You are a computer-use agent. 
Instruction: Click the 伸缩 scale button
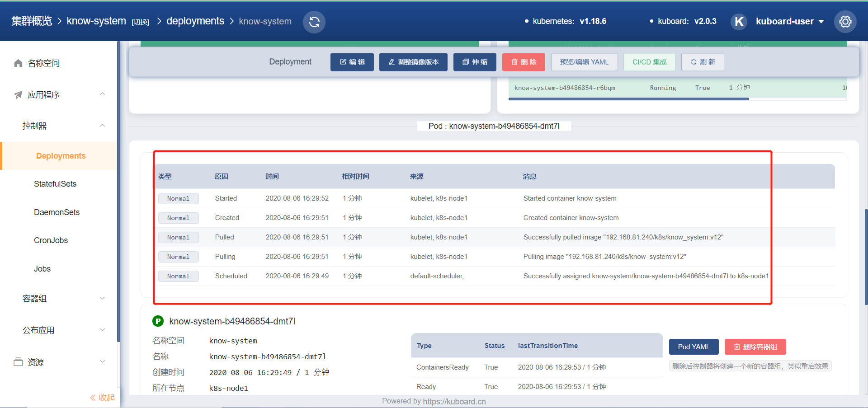click(x=475, y=62)
